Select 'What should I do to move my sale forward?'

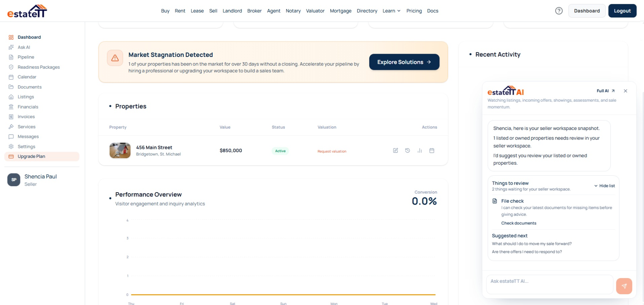[x=532, y=244]
